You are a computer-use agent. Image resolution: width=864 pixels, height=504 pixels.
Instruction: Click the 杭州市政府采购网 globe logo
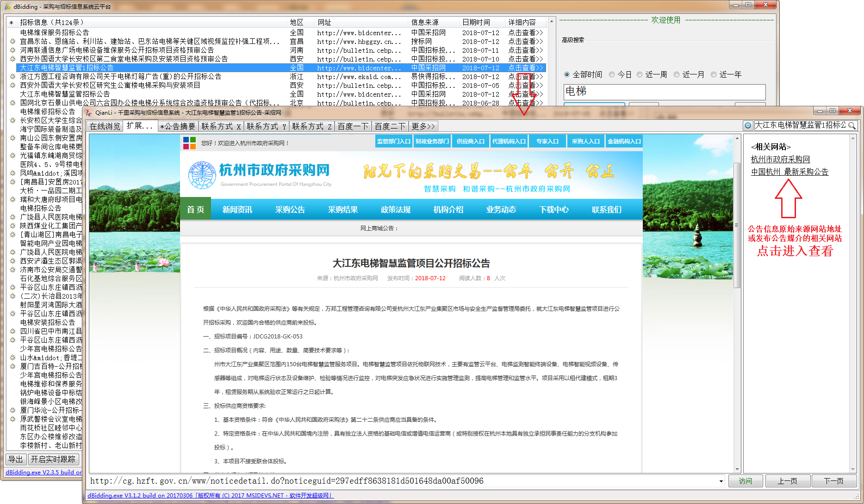tap(202, 175)
